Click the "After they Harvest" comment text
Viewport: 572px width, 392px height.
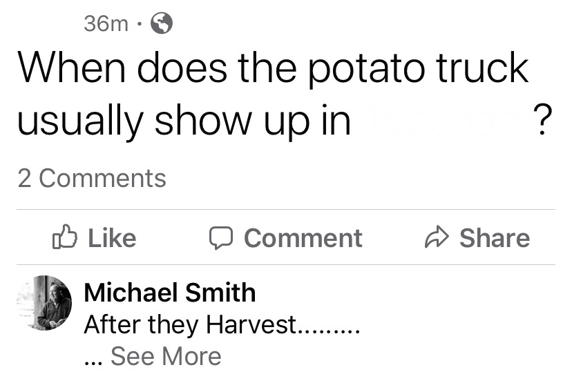pyautogui.click(x=221, y=324)
